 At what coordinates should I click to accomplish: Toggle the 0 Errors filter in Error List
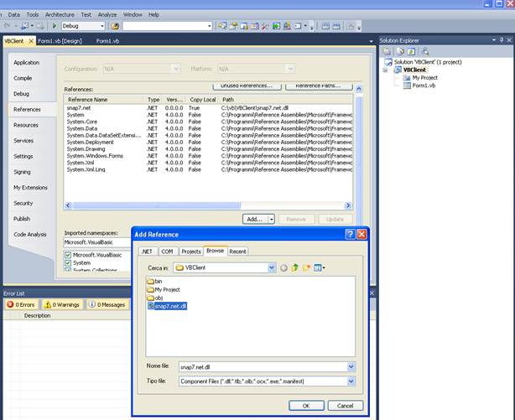coord(21,305)
